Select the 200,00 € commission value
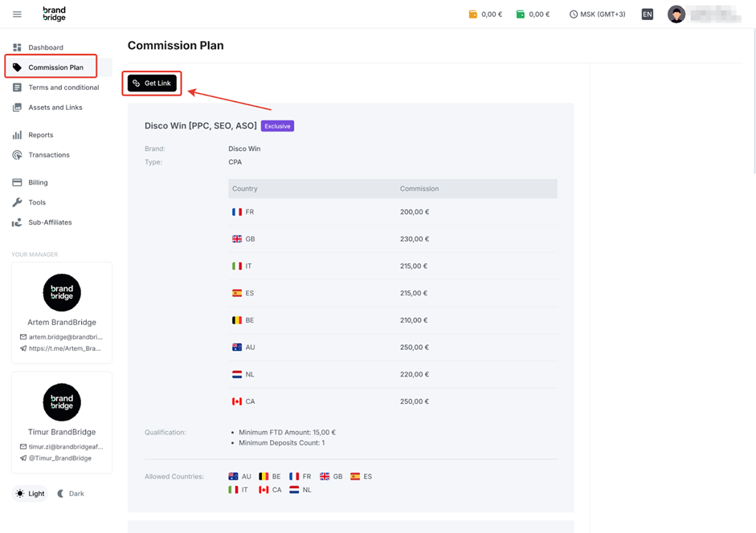756x533 pixels. tap(415, 212)
